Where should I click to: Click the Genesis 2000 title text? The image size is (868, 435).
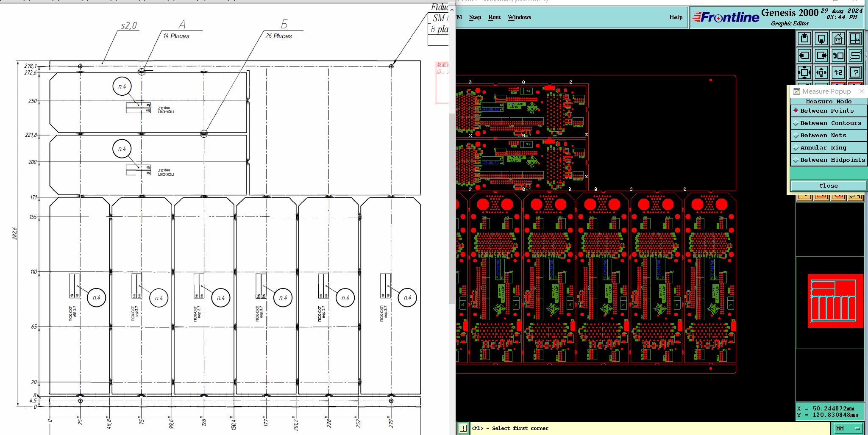[790, 13]
